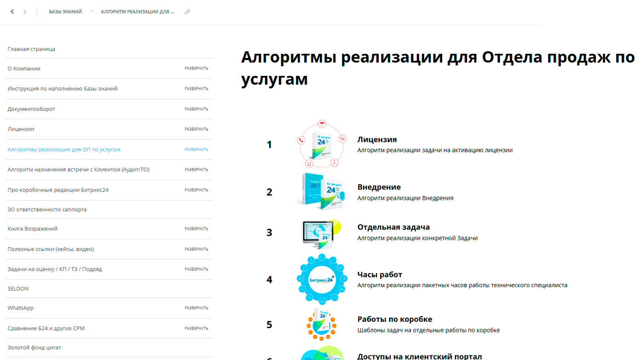Click the Алгоритм реализации для breadcrumb

[138, 12]
